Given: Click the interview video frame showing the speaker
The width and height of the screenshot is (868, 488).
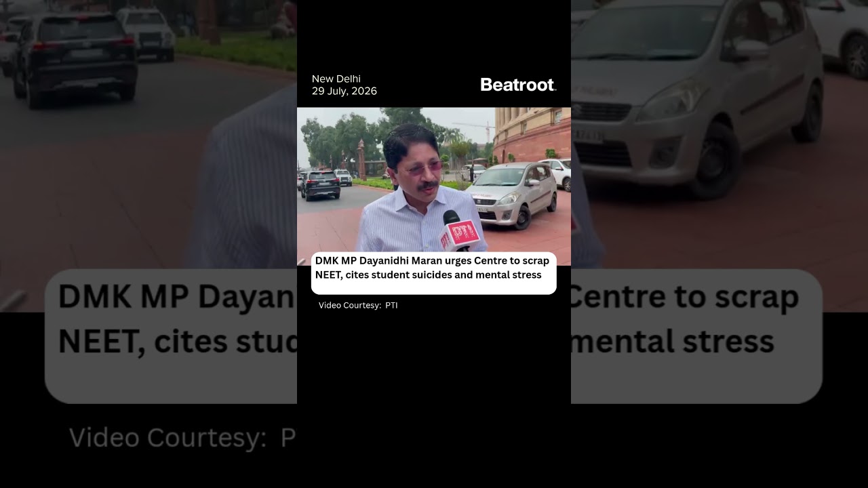Looking at the screenshot, I should coord(434,186).
